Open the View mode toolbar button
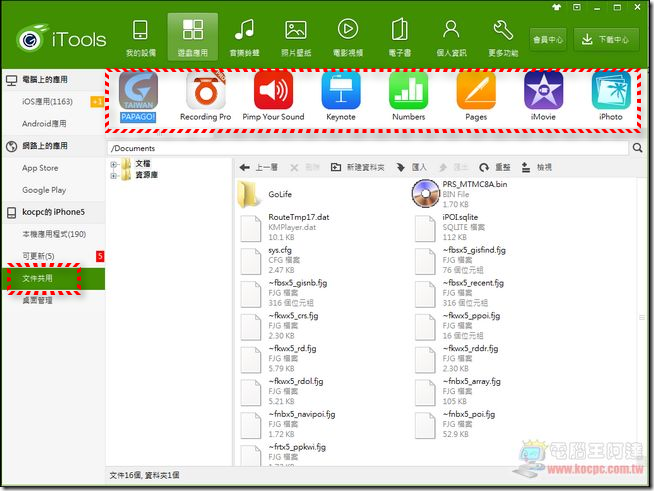 tap(536, 167)
